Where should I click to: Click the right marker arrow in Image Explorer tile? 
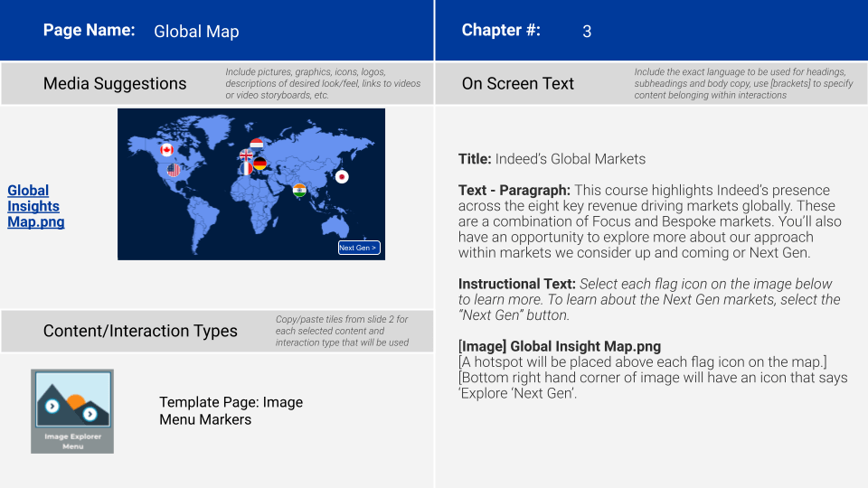coord(90,414)
